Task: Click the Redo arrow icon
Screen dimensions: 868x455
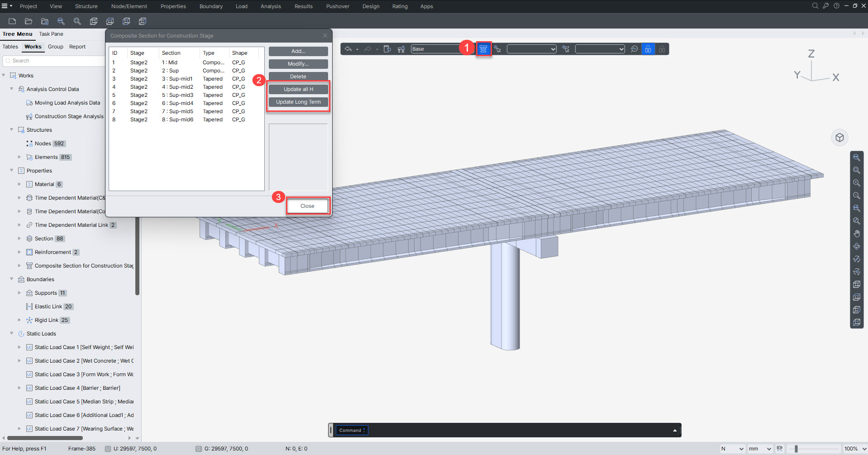Action: pos(368,49)
